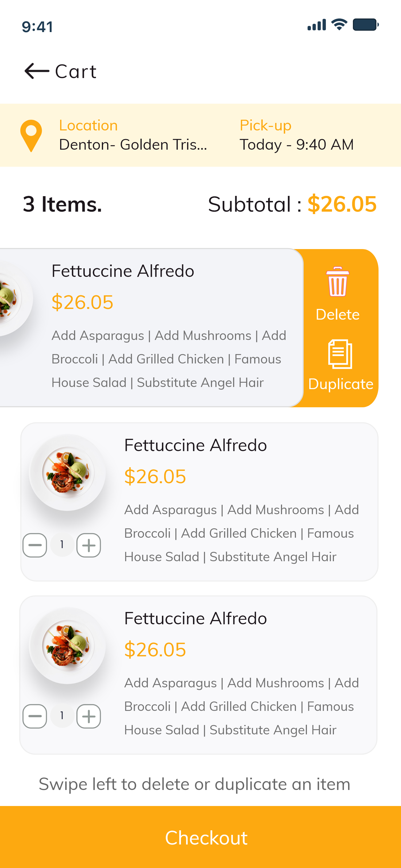This screenshot has height=868, width=401.
Task: Tap the trash can Delete icon
Action: tap(337, 282)
